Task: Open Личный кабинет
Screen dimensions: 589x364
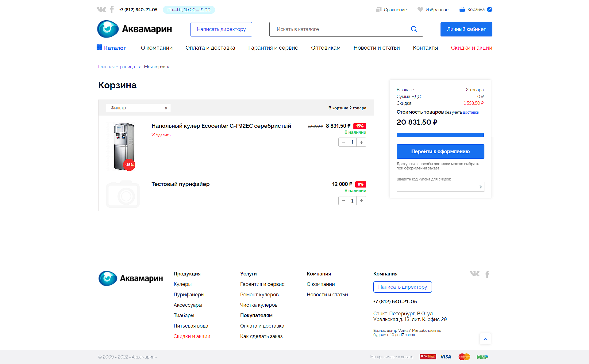Action: pyautogui.click(x=466, y=29)
